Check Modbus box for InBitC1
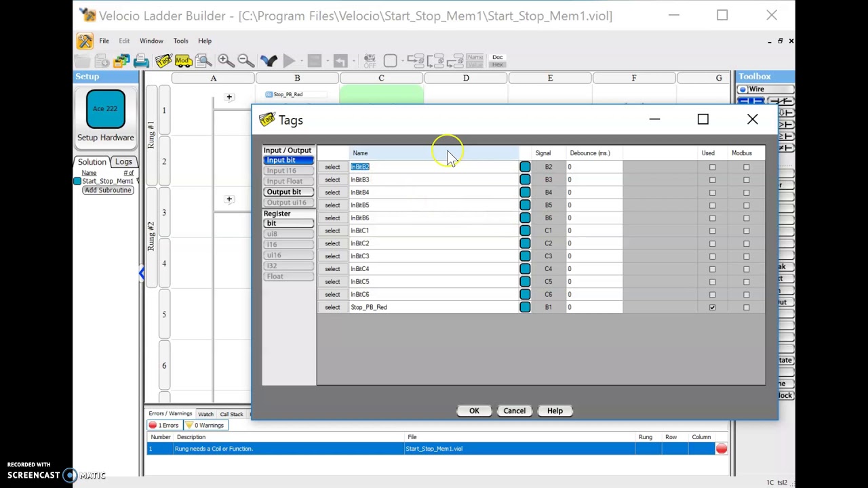This screenshot has height=488, width=868. pos(746,231)
